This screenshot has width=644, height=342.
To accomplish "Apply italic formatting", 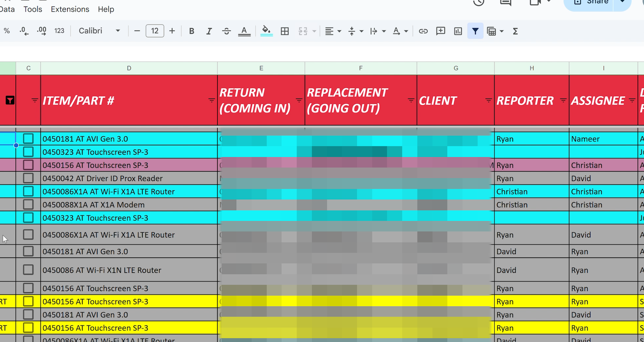I will point(209,31).
